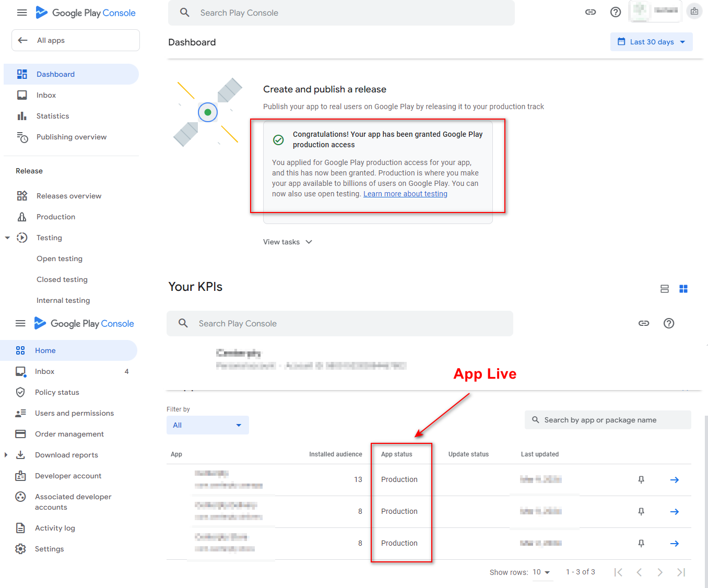Collapse the Testing section

7,237
